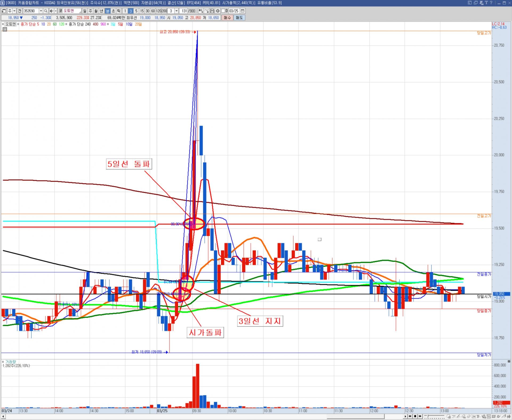Viewport: 512px width, 420px height.
Task: Open chart settings gear icon
Action: tap(218, 11)
